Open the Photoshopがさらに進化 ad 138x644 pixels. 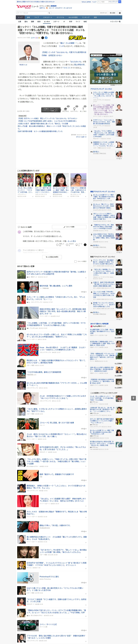tap(49, 576)
